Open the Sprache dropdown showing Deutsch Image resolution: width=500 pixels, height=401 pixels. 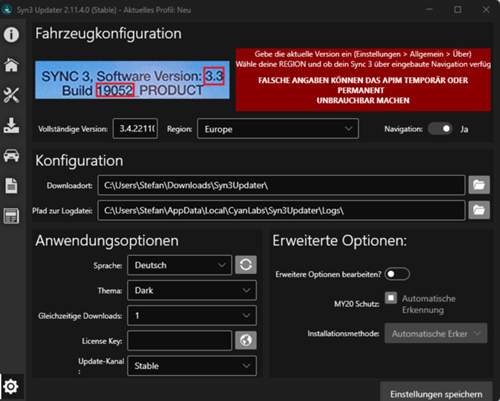pos(180,265)
